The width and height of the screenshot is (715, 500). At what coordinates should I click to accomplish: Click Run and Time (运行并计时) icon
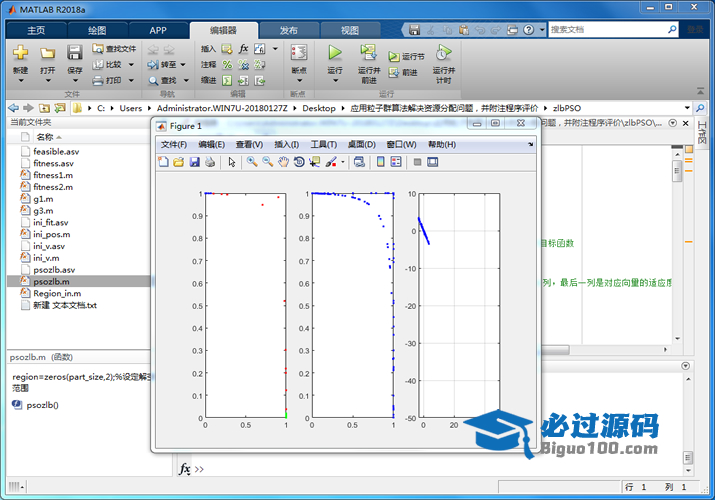tap(443, 52)
